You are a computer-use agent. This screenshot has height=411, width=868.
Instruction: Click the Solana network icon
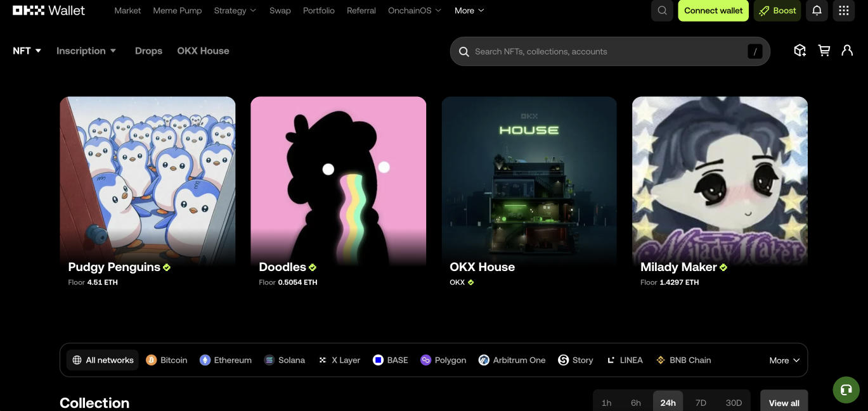click(x=269, y=360)
